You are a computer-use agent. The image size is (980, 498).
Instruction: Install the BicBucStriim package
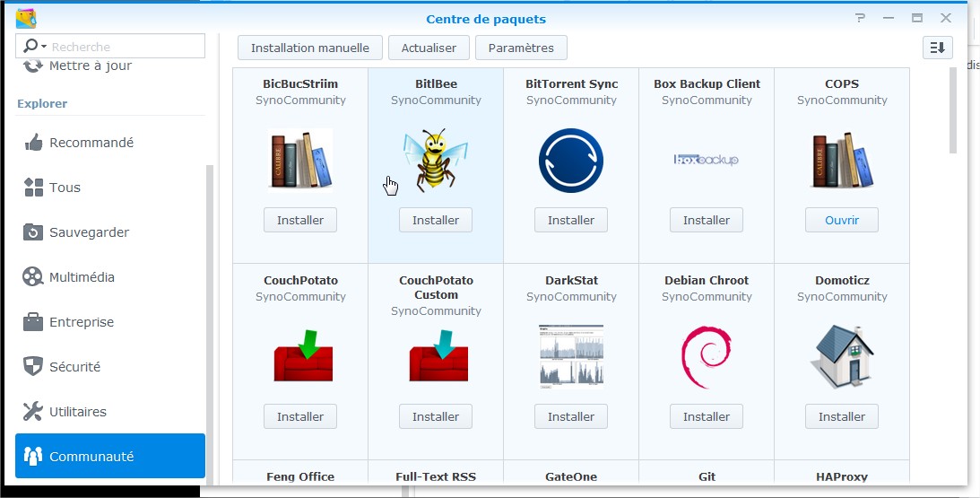click(x=300, y=220)
